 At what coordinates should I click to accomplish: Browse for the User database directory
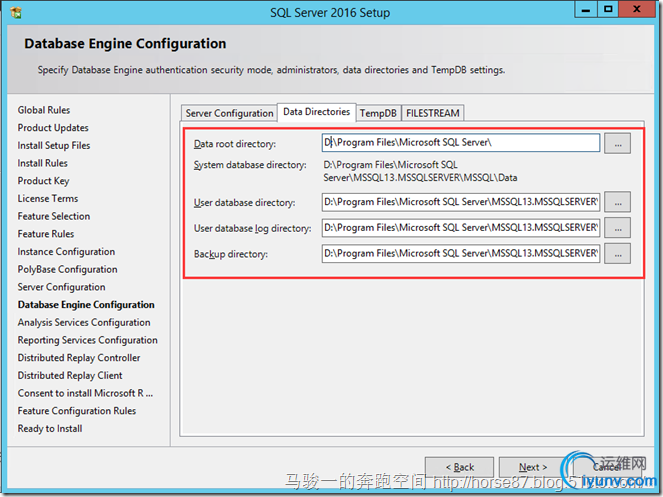(x=617, y=202)
